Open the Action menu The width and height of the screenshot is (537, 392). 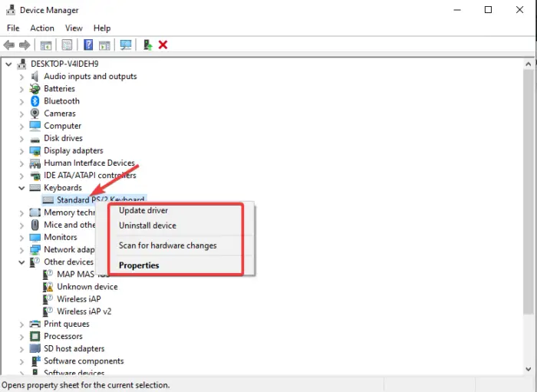tap(42, 28)
